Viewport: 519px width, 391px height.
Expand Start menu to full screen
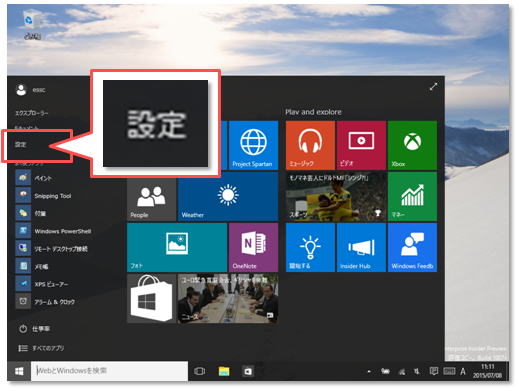433,87
